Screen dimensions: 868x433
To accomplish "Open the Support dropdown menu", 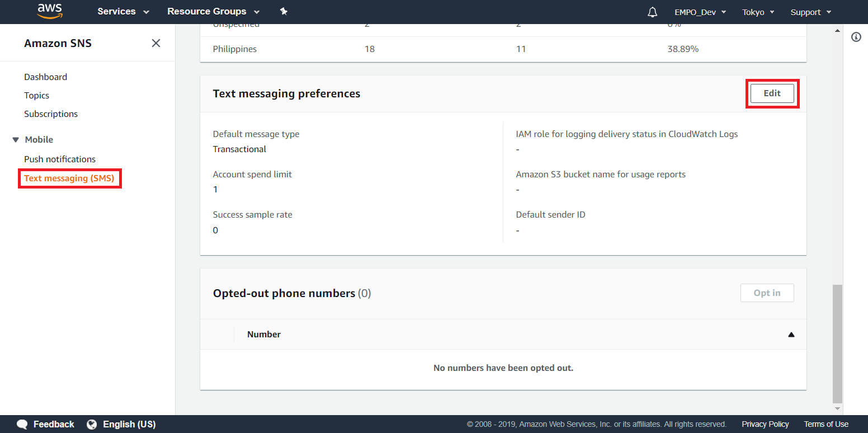I will [x=811, y=12].
